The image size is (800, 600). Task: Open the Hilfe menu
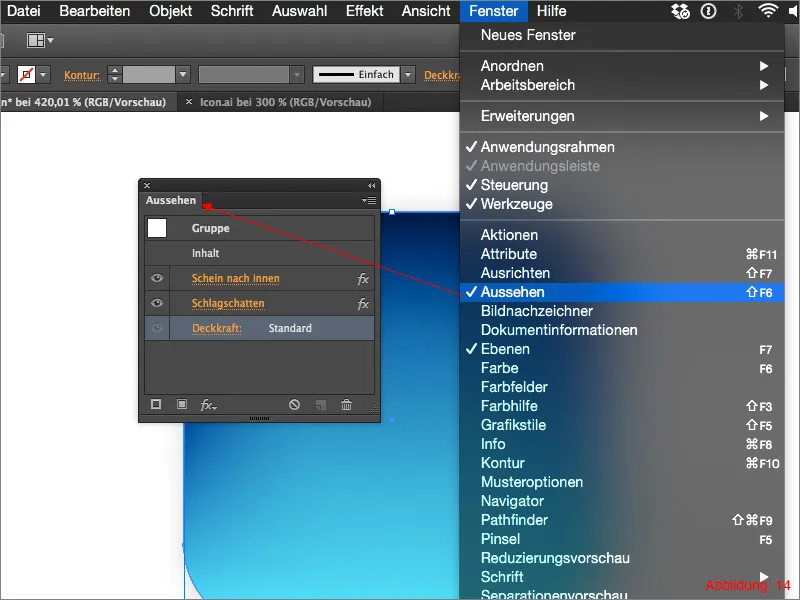coord(551,11)
